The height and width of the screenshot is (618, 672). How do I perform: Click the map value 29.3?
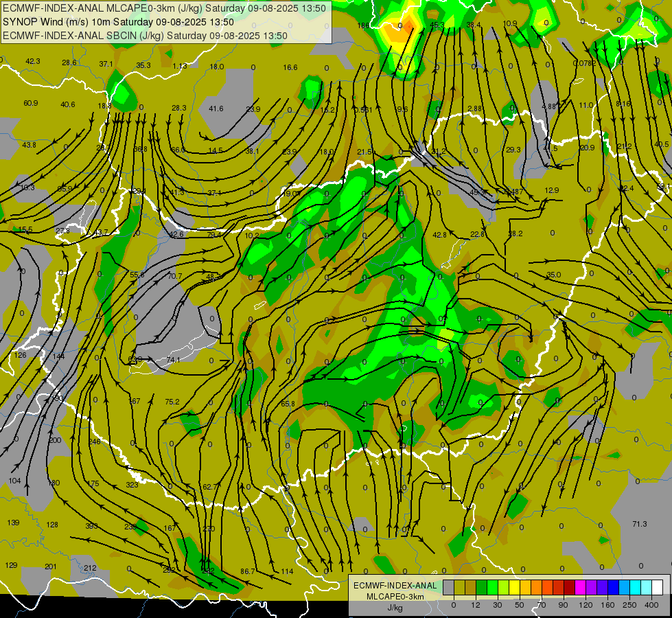(513, 150)
